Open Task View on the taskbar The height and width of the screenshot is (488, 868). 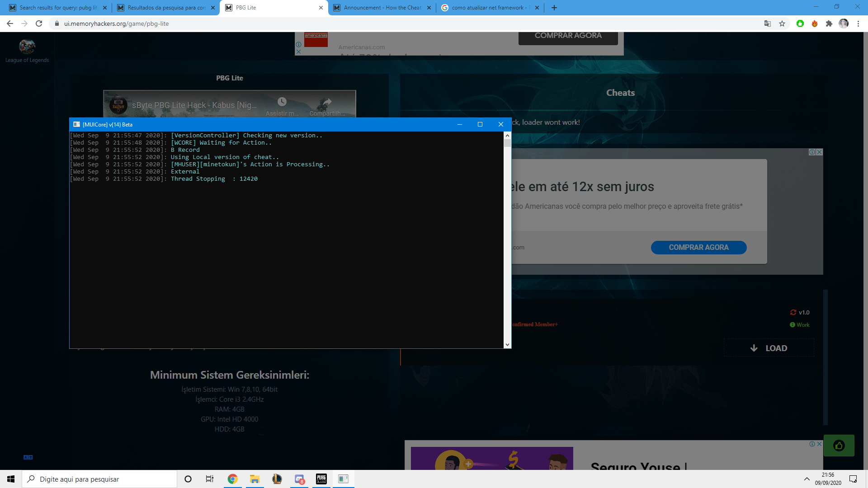(x=210, y=479)
